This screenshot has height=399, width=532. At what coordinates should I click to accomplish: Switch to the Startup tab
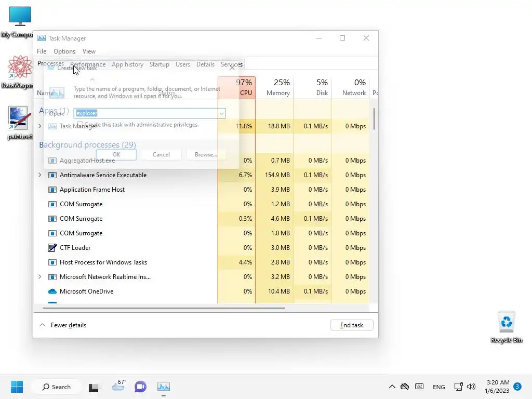click(159, 64)
